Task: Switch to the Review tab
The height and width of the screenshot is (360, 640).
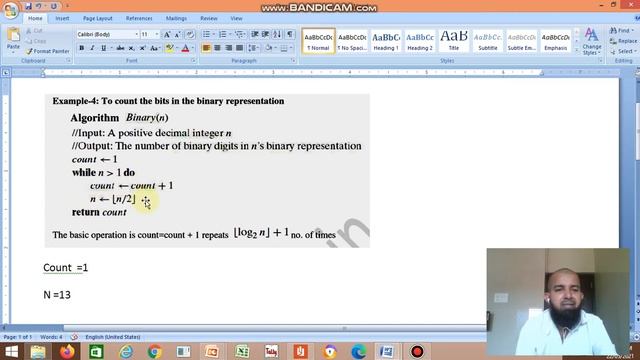Action: point(209,18)
